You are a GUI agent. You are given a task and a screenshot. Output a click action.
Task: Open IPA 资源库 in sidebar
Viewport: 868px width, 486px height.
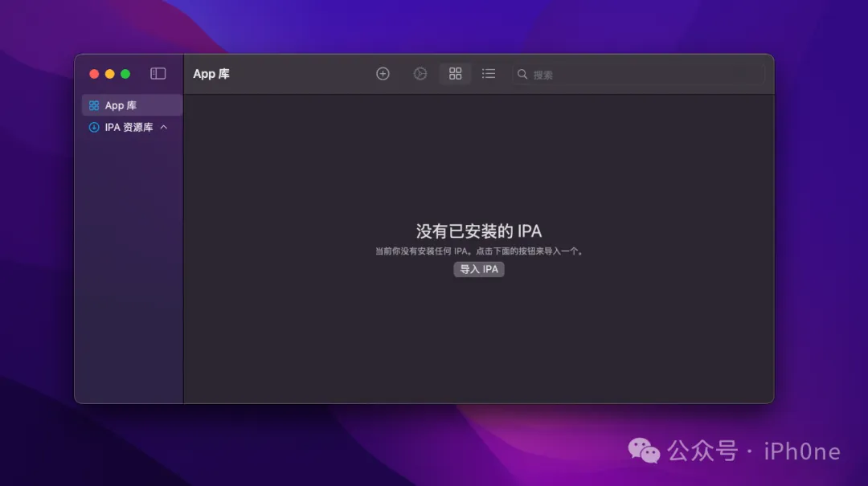tap(129, 127)
